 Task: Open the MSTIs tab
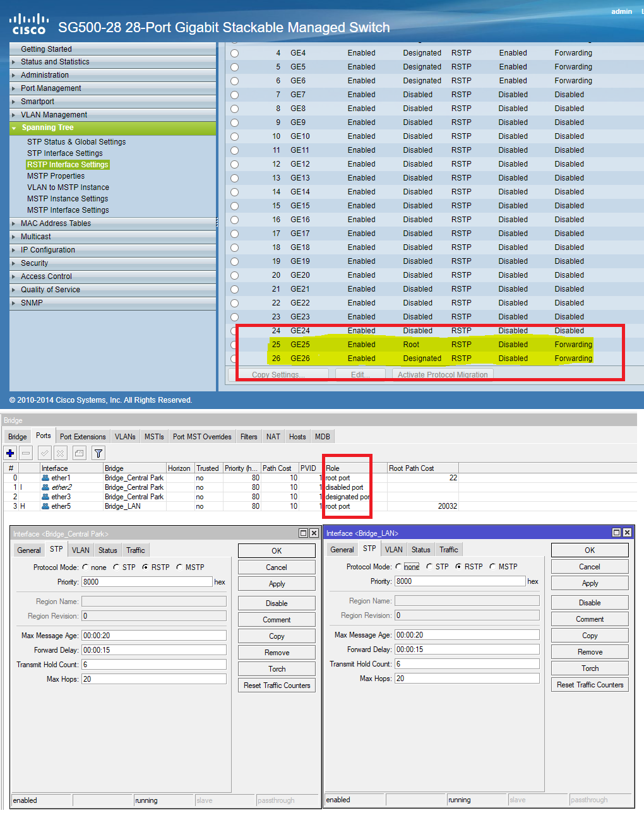[154, 437]
